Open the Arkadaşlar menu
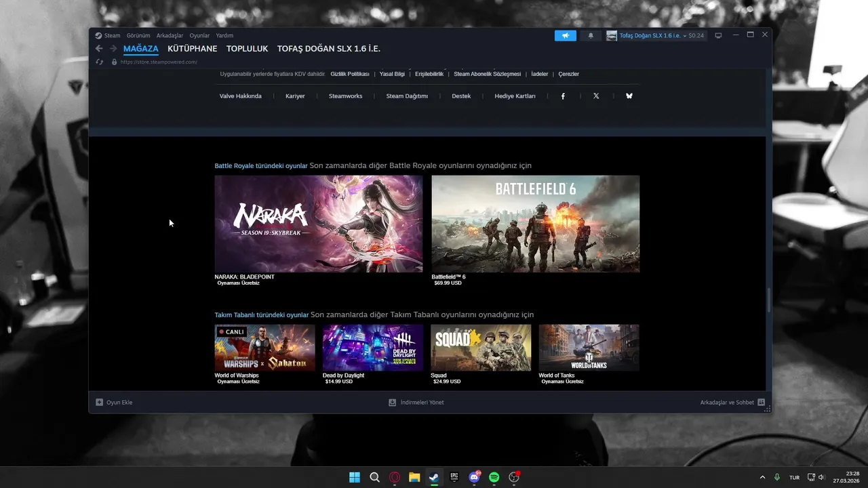This screenshot has width=868, height=488. 170,35
